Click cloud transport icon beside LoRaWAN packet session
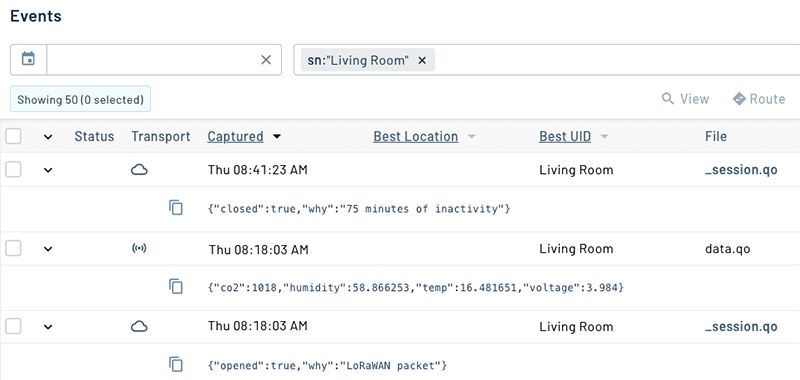The width and height of the screenshot is (800, 380). pyautogui.click(x=139, y=326)
